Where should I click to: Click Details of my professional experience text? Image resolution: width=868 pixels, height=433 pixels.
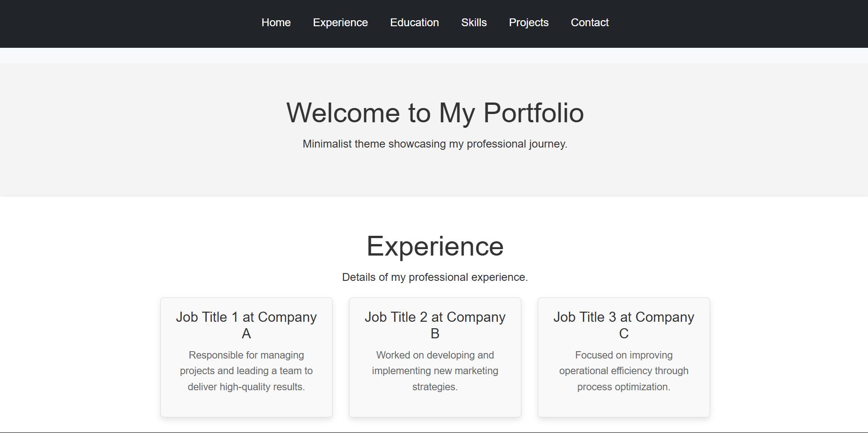[435, 277]
